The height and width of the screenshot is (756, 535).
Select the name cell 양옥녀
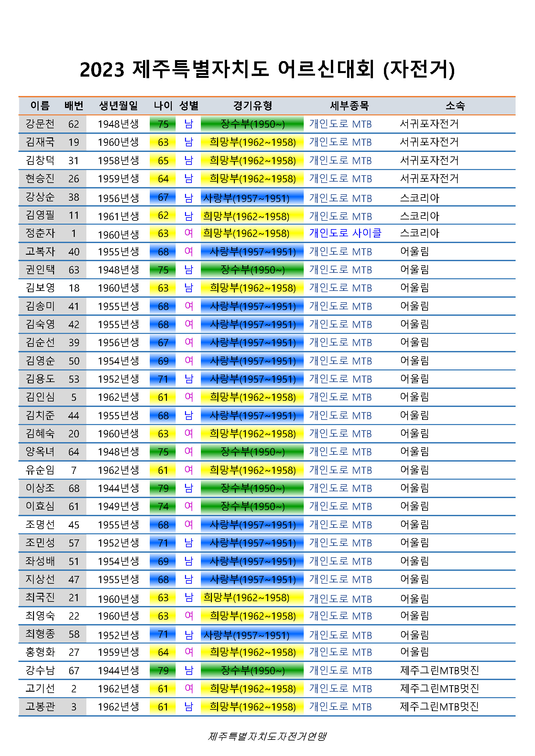pyautogui.click(x=40, y=452)
